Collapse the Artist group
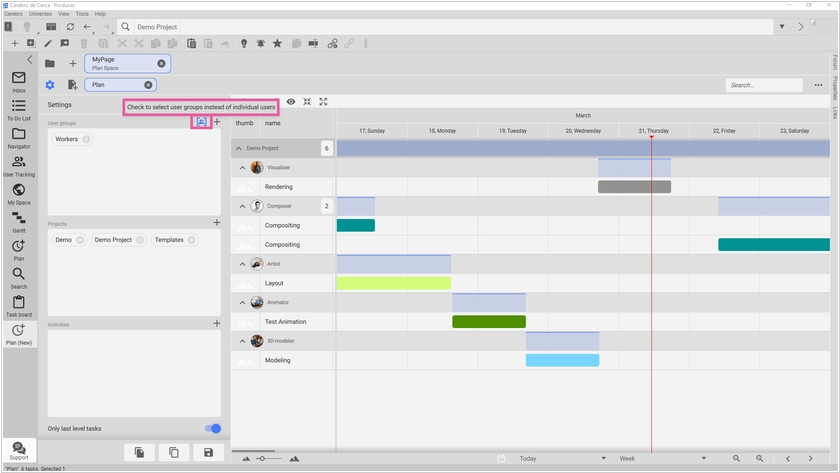The height and width of the screenshot is (473, 840). pyautogui.click(x=242, y=264)
